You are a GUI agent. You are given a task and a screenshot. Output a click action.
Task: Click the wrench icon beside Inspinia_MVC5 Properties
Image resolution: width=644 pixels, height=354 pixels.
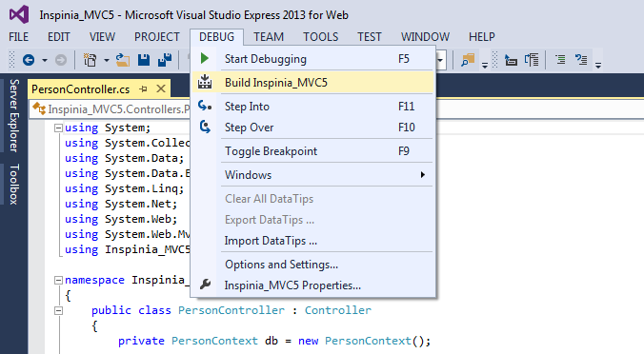[x=205, y=285]
